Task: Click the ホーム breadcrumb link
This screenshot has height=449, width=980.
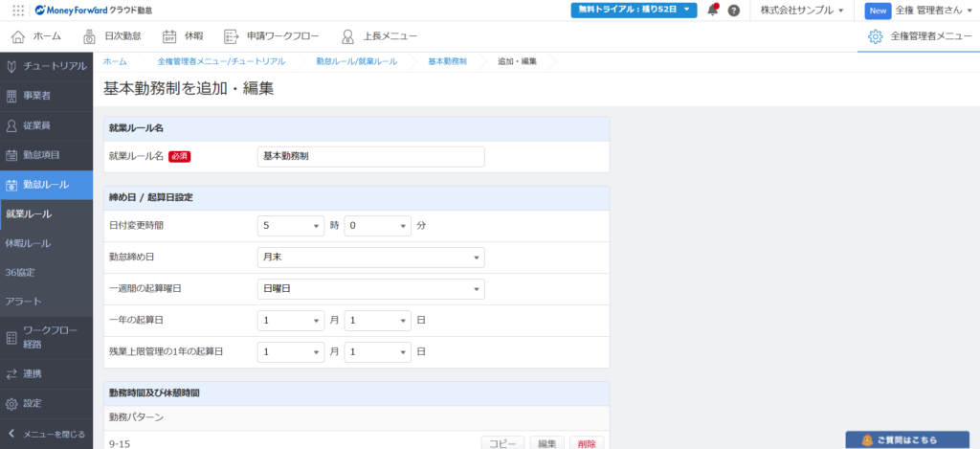Action: (115, 61)
